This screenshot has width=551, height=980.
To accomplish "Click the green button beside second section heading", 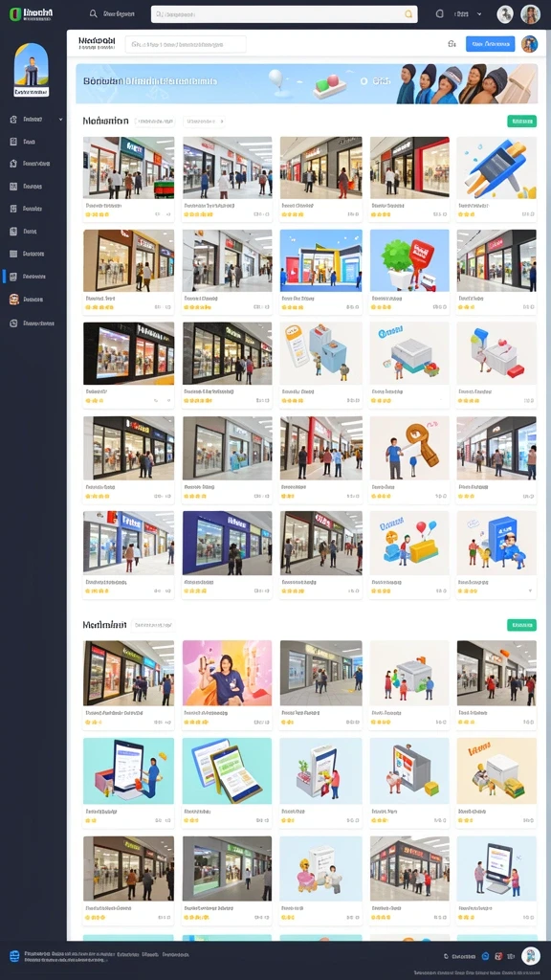I will tap(521, 625).
